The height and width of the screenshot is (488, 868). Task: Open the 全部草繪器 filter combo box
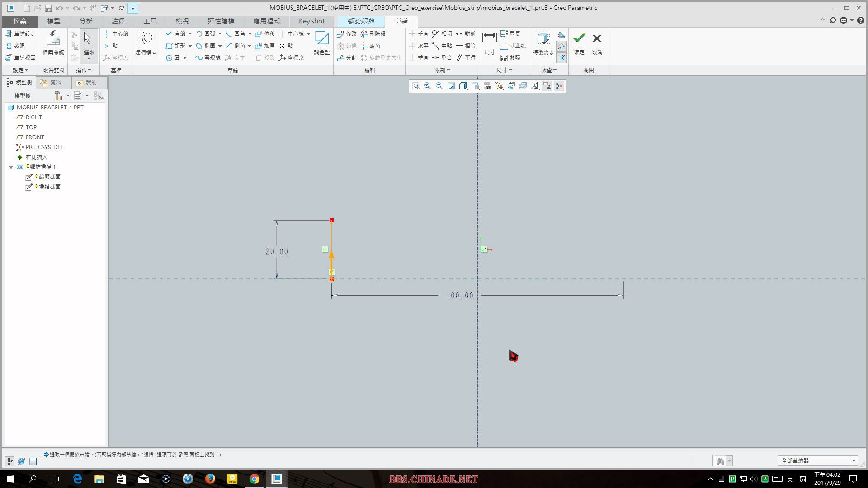click(x=818, y=460)
